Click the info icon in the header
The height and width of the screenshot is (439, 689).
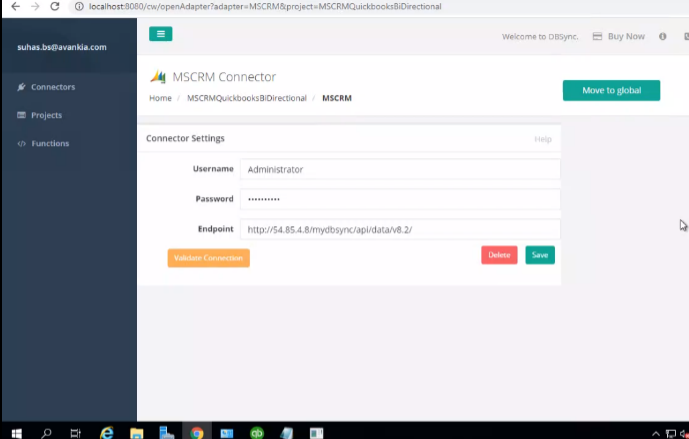[x=662, y=36]
